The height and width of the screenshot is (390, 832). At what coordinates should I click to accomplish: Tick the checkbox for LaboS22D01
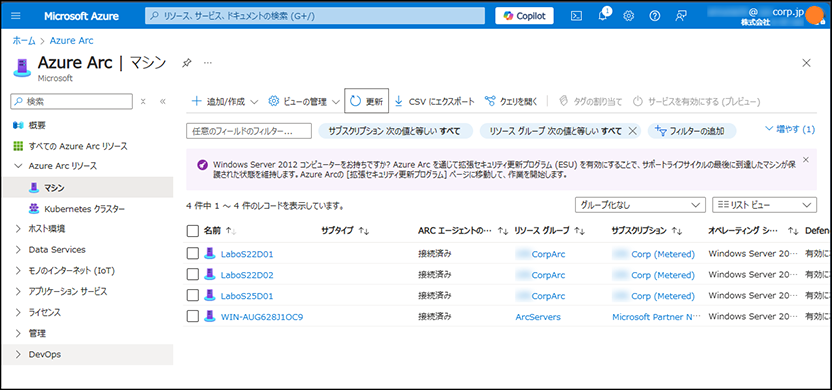point(193,254)
